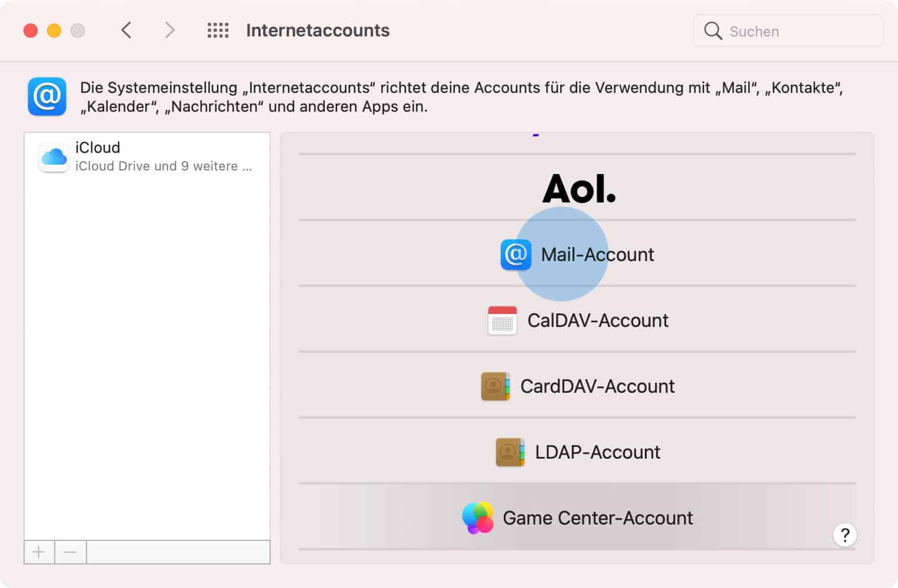Click the blue Internetaccounts @ icon
Viewport: 898px width, 588px height.
[x=47, y=96]
